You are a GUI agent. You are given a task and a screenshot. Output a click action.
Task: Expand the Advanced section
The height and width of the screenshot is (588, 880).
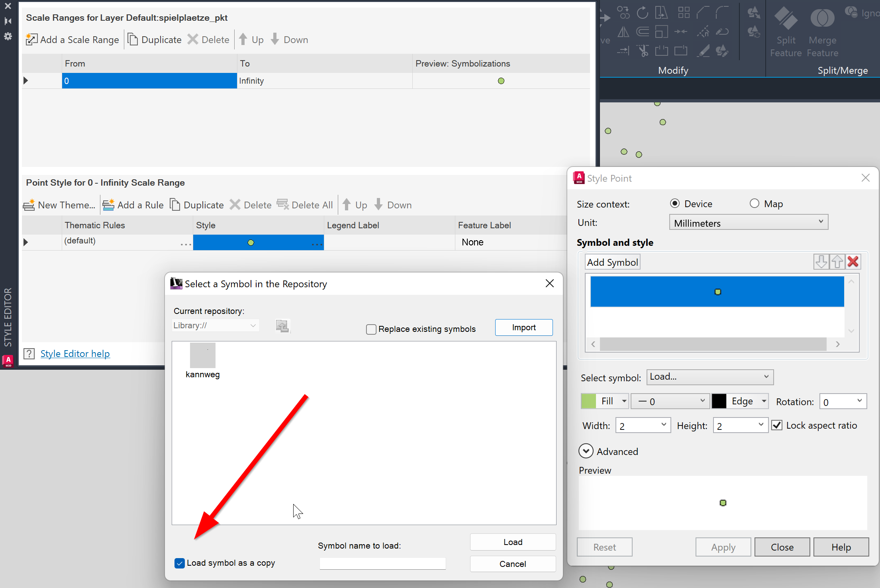pyautogui.click(x=586, y=451)
